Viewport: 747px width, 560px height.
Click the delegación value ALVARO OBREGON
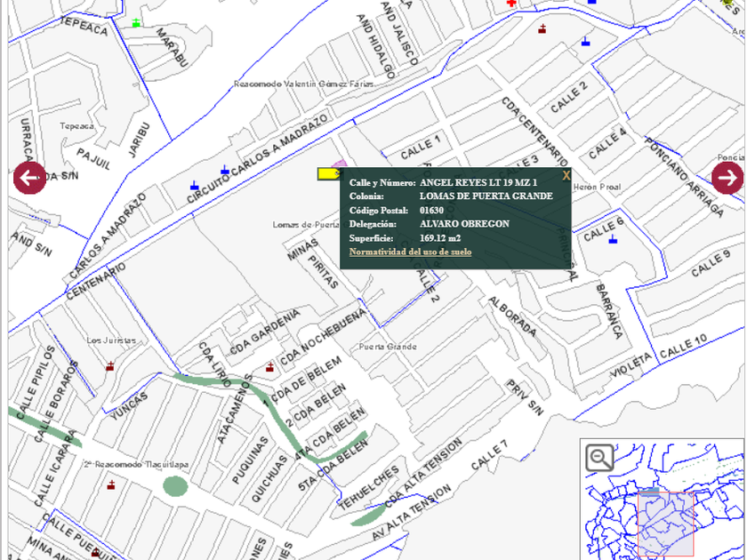coord(464,224)
